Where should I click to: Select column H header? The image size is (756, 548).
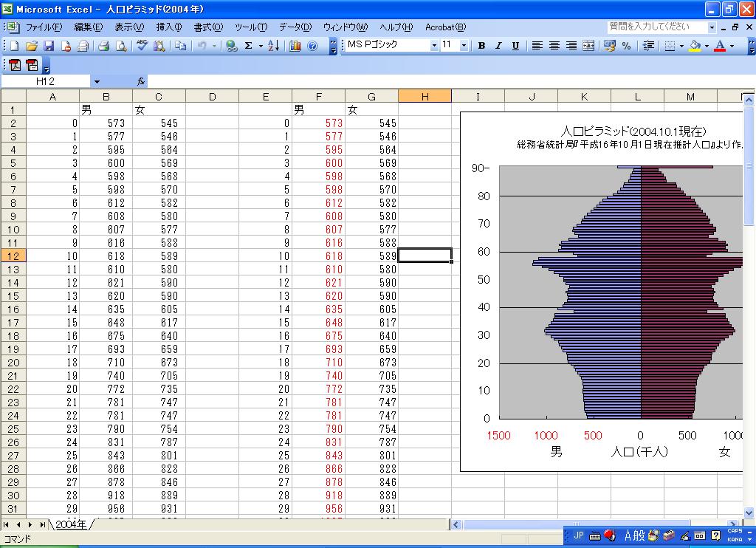click(x=425, y=97)
